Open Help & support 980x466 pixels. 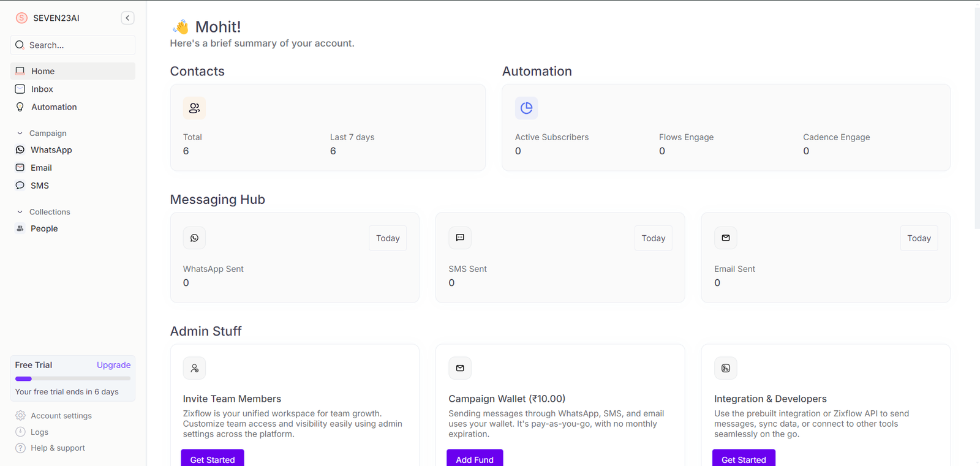[58, 448]
